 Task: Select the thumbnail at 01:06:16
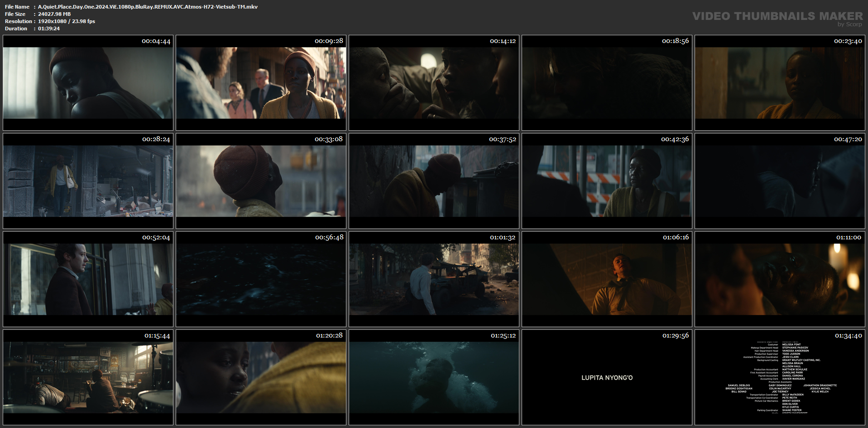coord(607,279)
